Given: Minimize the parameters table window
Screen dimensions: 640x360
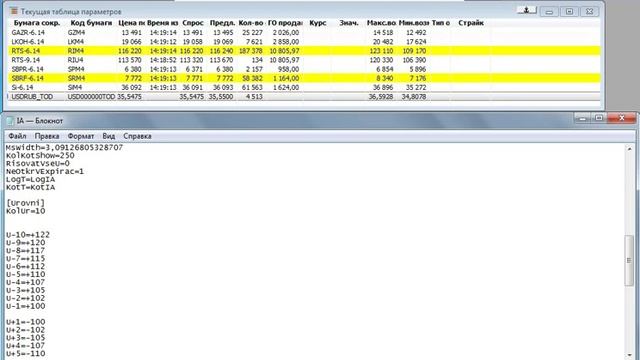Looking at the screenshot, I should [x=549, y=11].
